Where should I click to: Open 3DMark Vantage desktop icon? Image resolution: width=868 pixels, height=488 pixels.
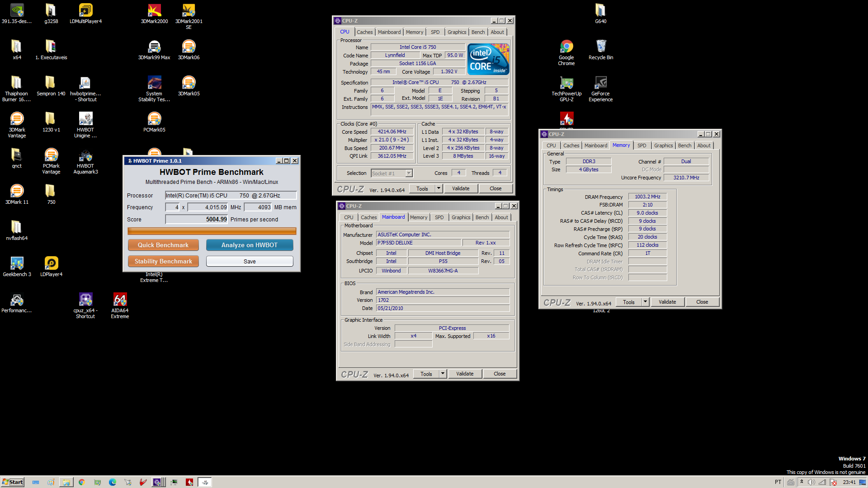17,125
